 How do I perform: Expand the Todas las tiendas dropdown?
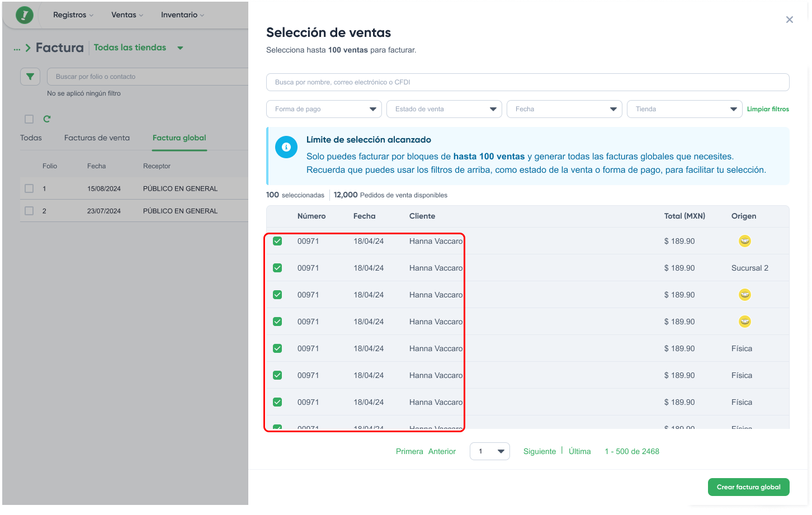coord(138,48)
